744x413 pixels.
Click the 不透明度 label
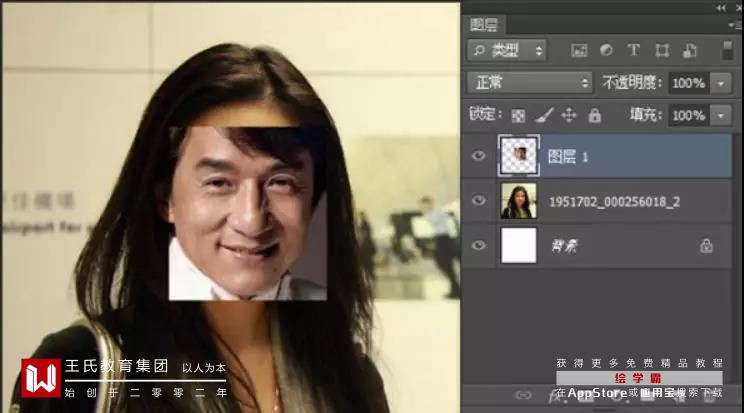632,83
